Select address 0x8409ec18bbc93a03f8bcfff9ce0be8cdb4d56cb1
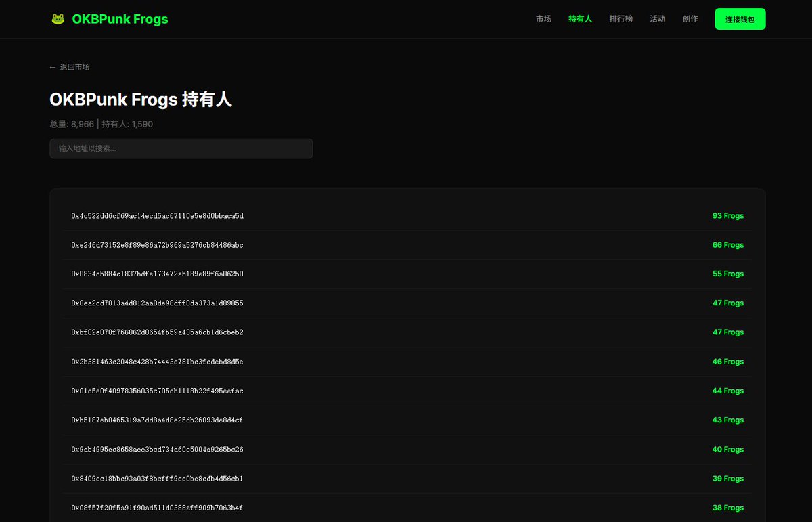This screenshot has height=522, width=812. pyautogui.click(x=157, y=479)
